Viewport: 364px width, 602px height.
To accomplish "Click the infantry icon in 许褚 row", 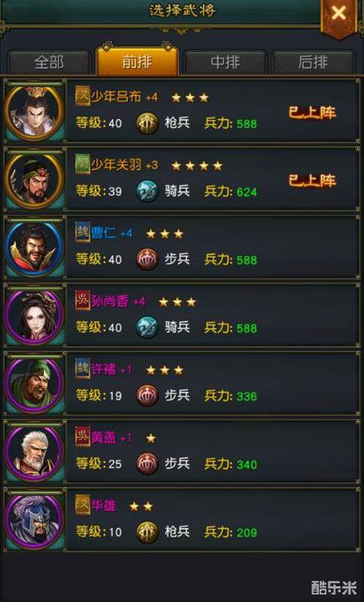I will coord(147,396).
